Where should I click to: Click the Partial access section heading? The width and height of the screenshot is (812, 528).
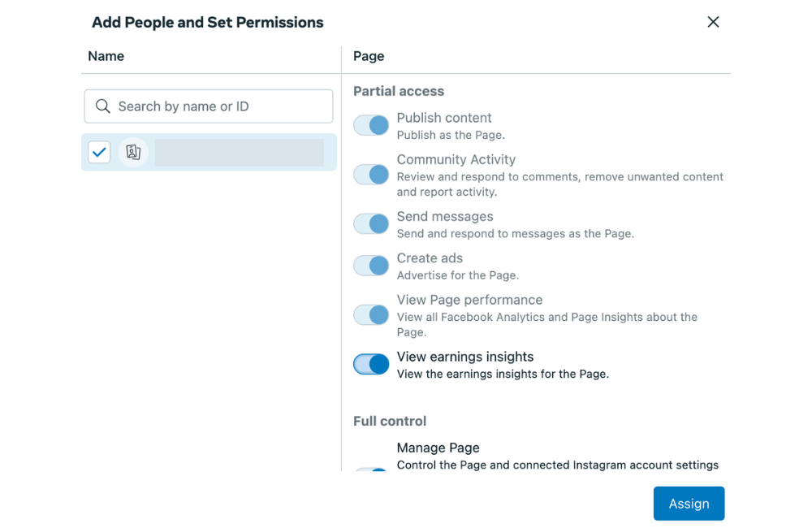[x=399, y=91]
